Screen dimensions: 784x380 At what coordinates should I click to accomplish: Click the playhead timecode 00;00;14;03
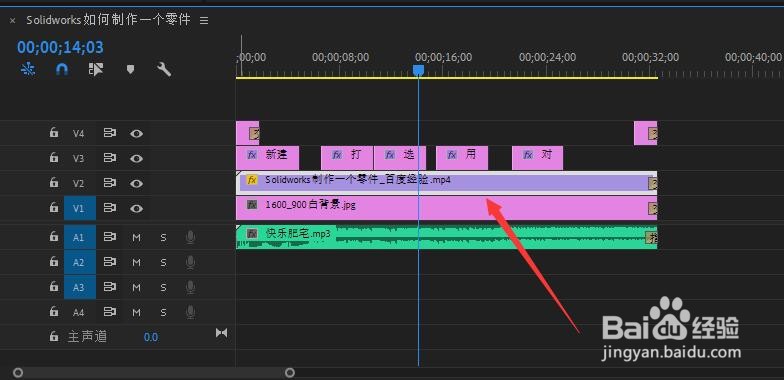pyautogui.click(x=60, y=48)
